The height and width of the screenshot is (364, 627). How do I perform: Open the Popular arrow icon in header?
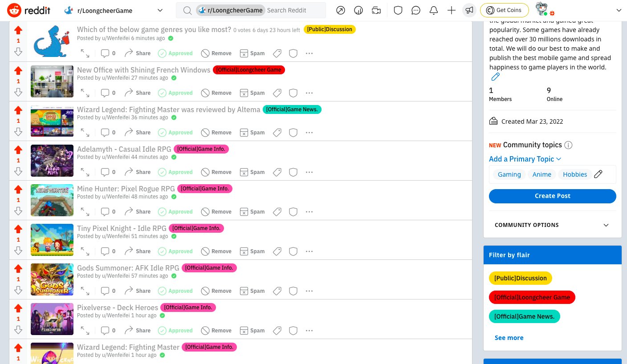pyautogui.click(x=340, y=10)
